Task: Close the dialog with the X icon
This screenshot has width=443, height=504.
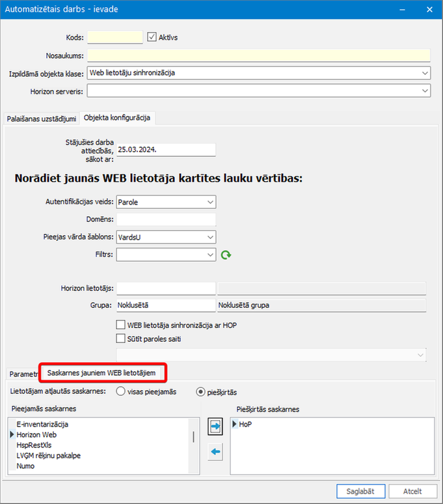Action: 429,10
